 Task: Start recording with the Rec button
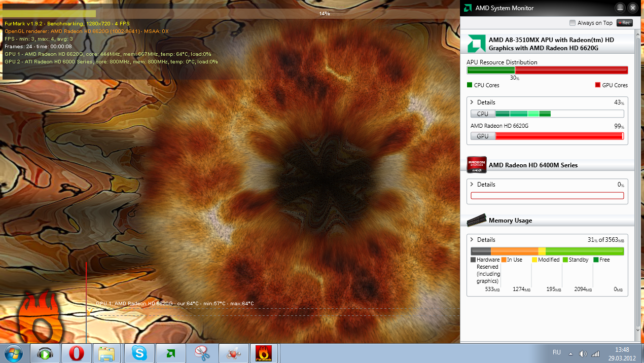pyautogui.click(x=624, y=23)
